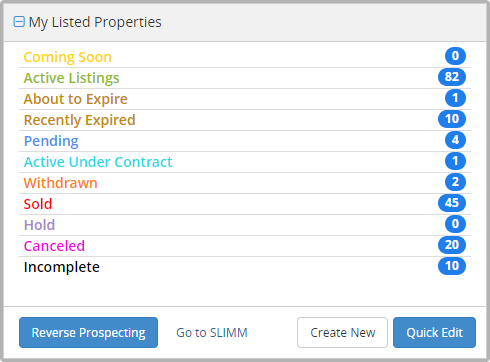This screenshot has width=490, height=362.
Task: View Incomplete listings
Action: point(61,267)
